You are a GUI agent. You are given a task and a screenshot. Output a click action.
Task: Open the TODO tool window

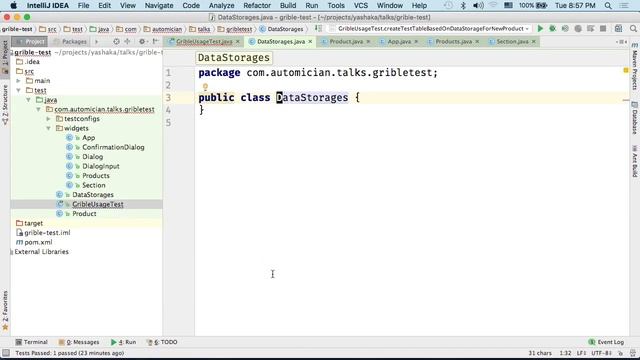tap(162, 342)
